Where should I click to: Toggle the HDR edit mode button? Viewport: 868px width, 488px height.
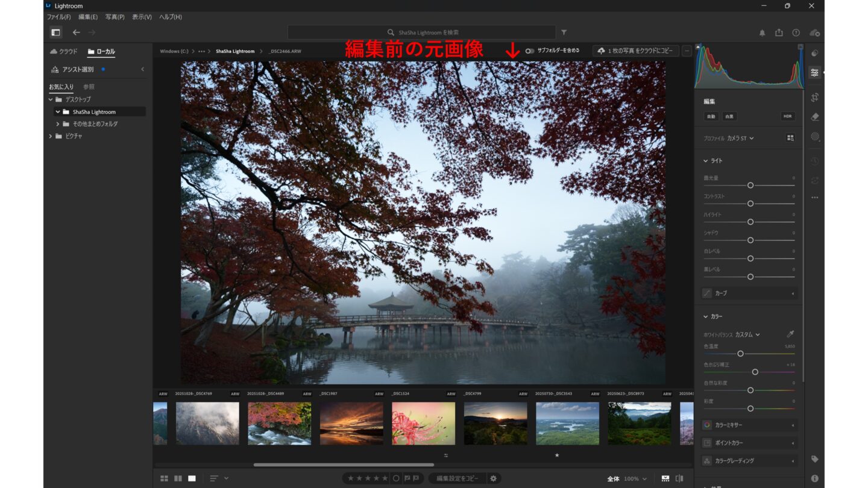click(787, 116)
